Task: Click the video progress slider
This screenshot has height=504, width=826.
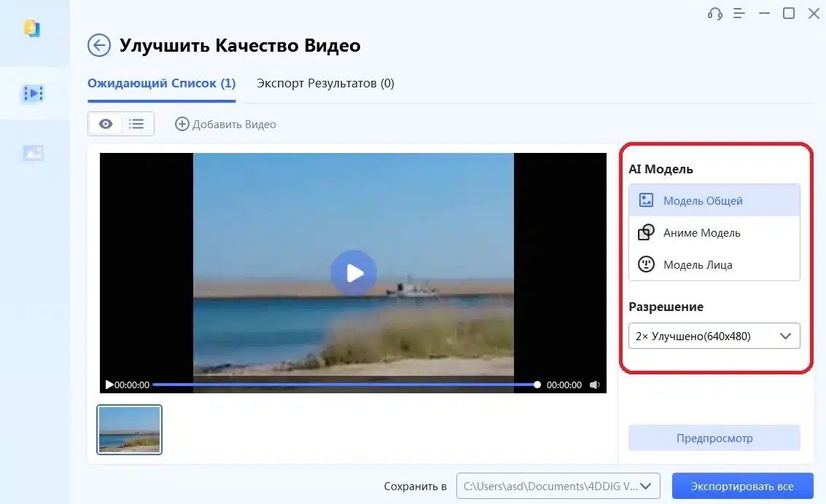Action: 343,385
